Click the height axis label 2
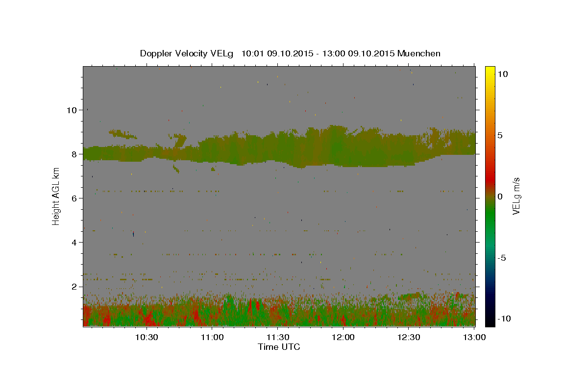The image size is (588, 392). click(74, 287)
